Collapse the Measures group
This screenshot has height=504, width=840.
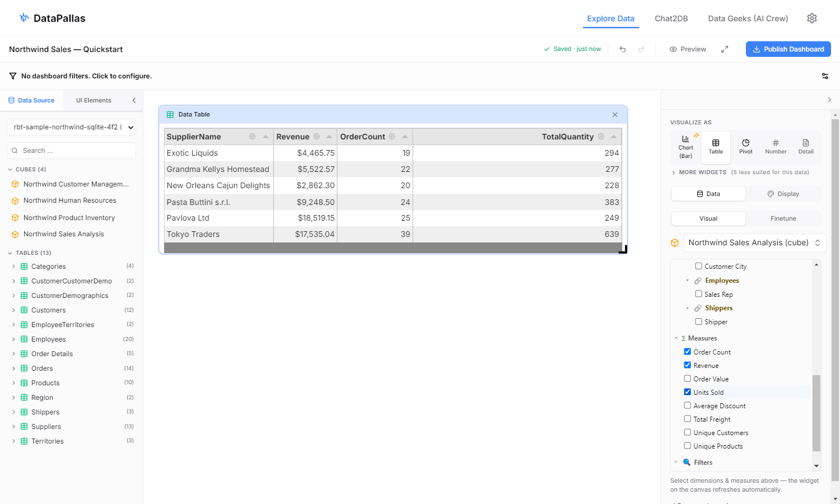[676, 338]
